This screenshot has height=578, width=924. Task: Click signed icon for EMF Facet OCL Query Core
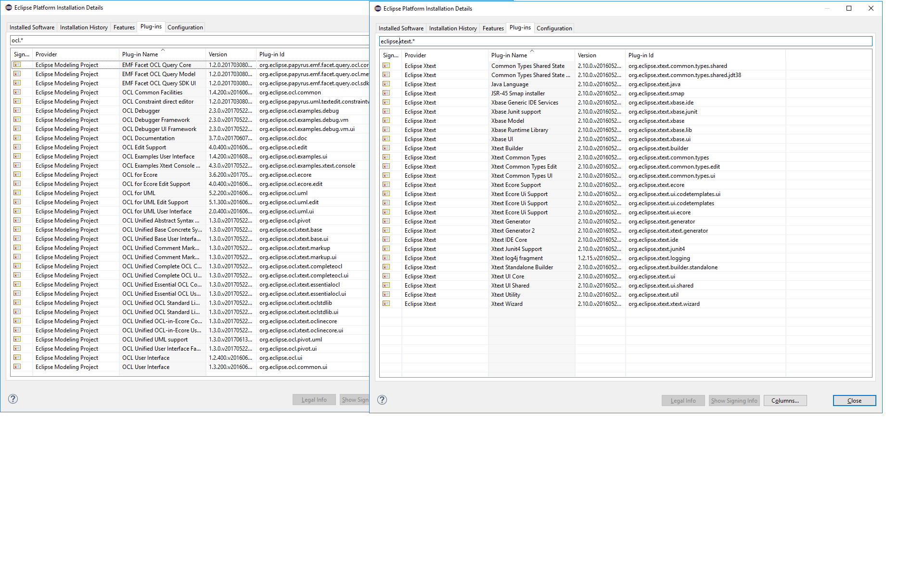click(x=17, y=65)
